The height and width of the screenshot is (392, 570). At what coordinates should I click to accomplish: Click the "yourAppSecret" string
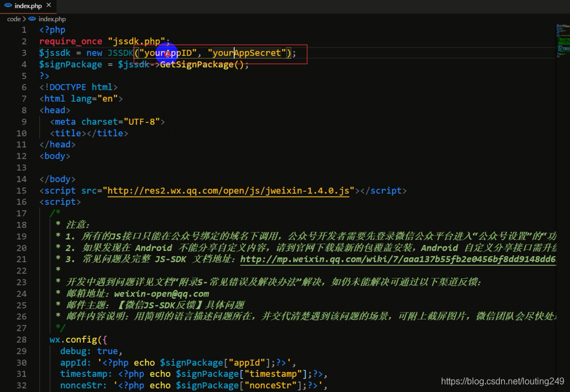247,53
